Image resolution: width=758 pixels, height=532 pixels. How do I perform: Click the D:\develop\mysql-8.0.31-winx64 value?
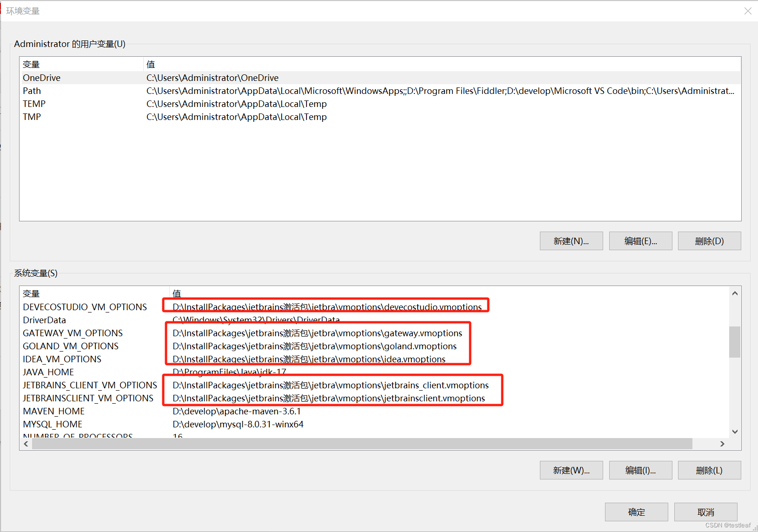[238, 424]
